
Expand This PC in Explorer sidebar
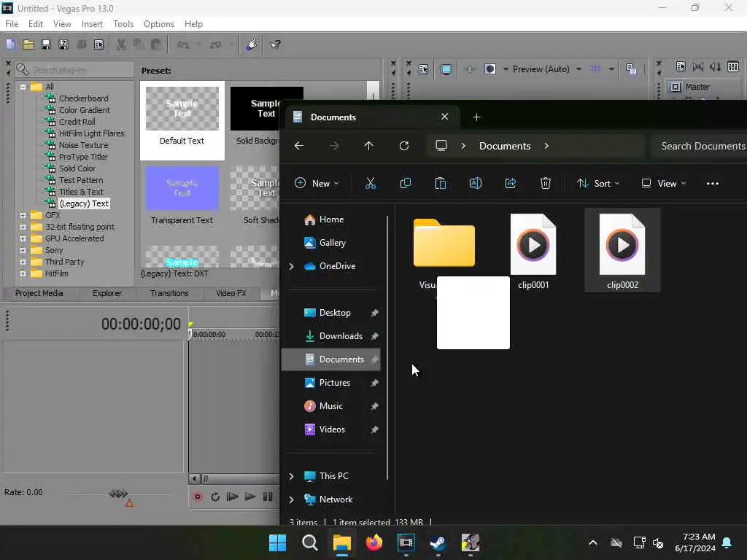click(x=291, y=476)
